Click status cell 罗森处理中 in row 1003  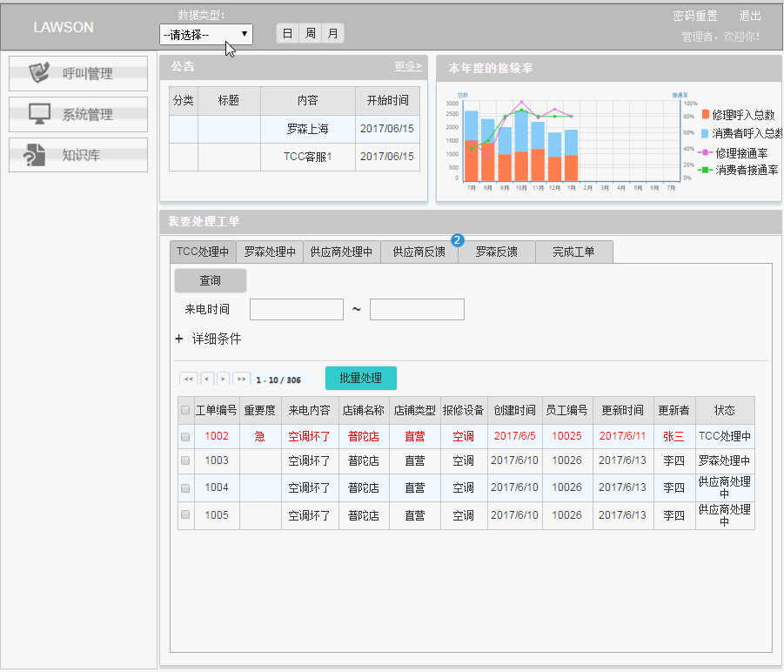point(725,461)
